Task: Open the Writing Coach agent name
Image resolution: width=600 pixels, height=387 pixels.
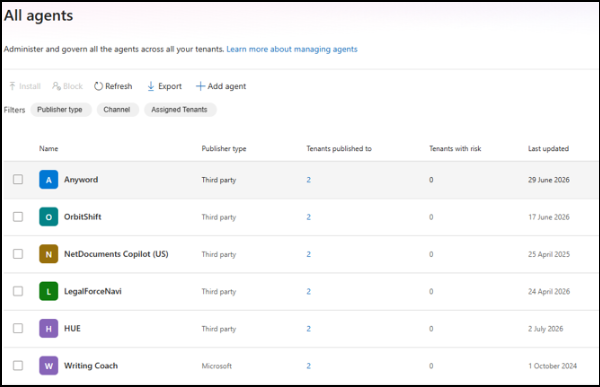Action: pyautogui.click(x=91, y=366)
